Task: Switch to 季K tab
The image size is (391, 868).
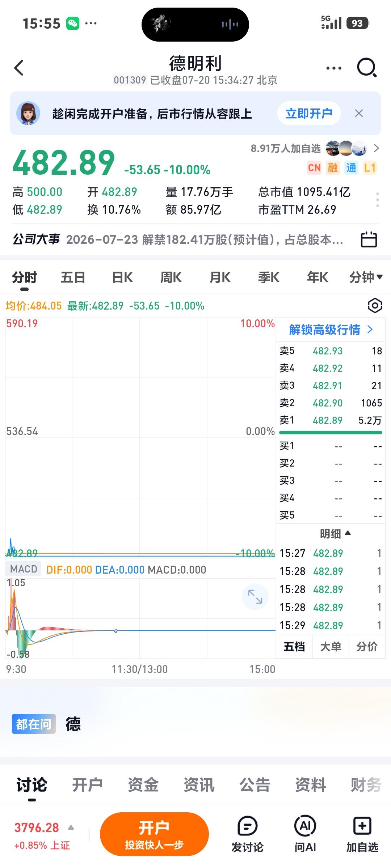Action: [269, 277]
